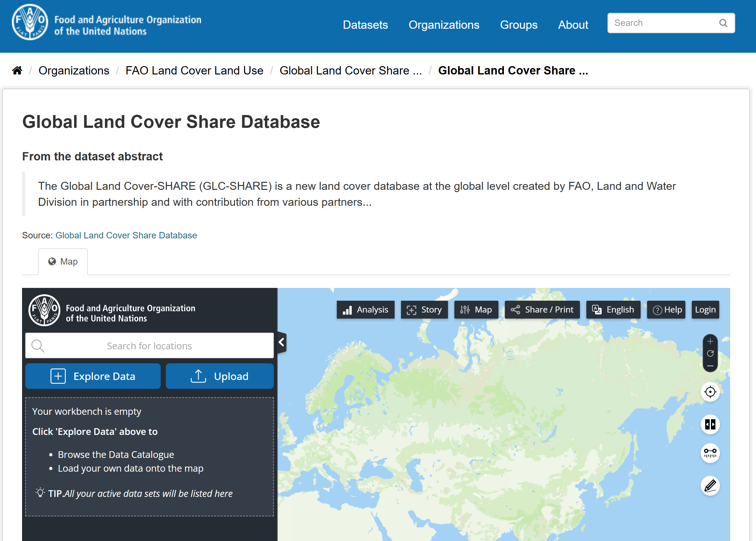Click the Login button
The height and width of the screenshot is (541, 756).
click(706, 310)
